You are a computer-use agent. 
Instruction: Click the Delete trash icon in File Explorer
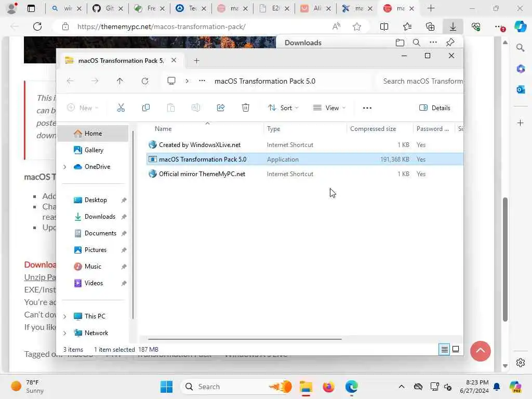pyautogui.click(x=246, y=108)
